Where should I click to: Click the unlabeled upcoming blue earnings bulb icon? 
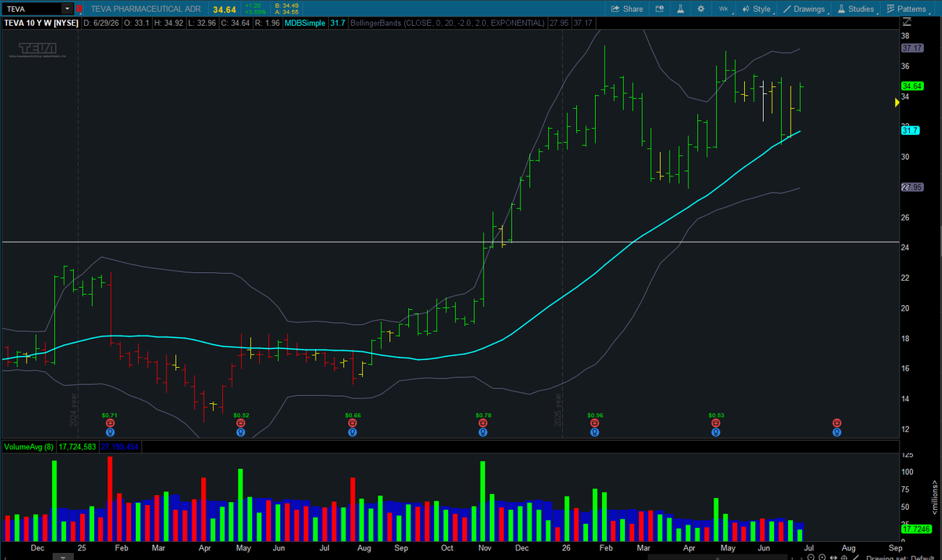838,431
